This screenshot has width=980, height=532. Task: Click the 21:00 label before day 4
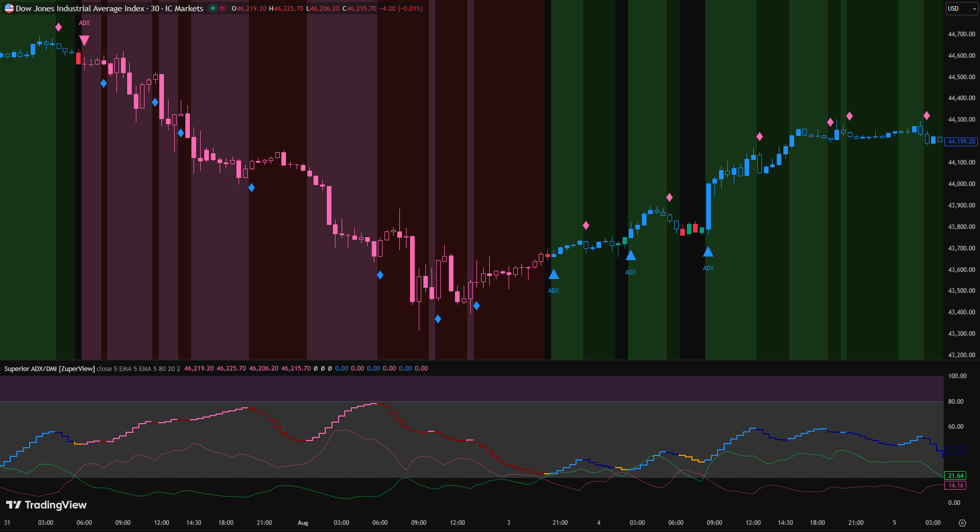(x=560, y=523)
